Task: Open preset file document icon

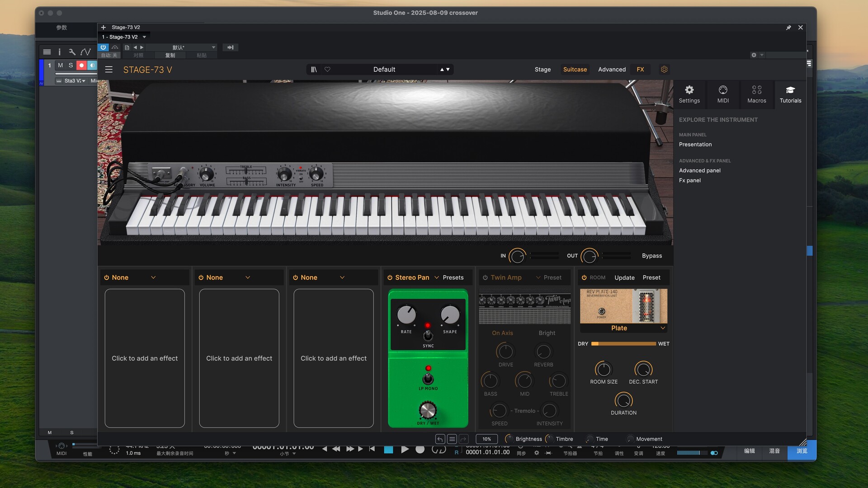Action: [127, 47]
